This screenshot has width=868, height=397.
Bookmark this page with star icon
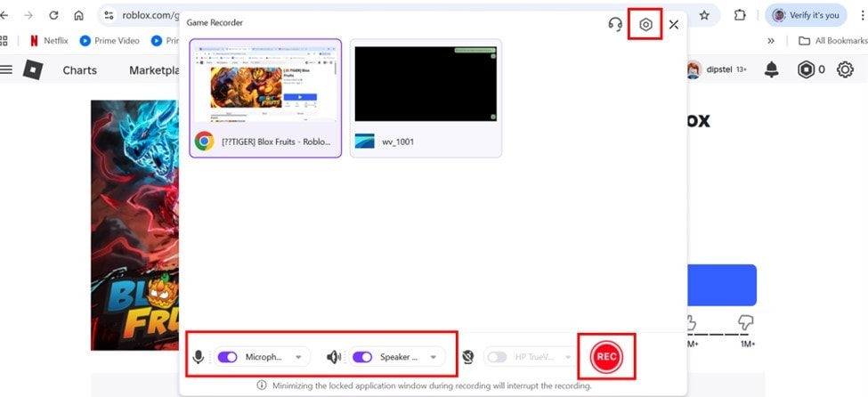pos(704,15)
